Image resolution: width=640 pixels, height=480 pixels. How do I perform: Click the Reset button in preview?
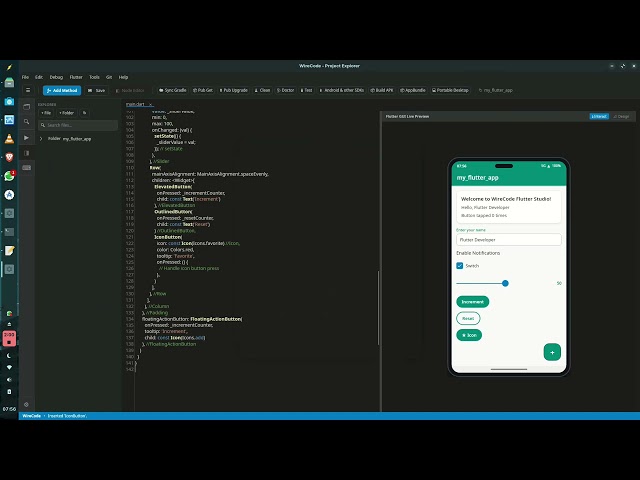pyautogui.click(x=468, y=318)
